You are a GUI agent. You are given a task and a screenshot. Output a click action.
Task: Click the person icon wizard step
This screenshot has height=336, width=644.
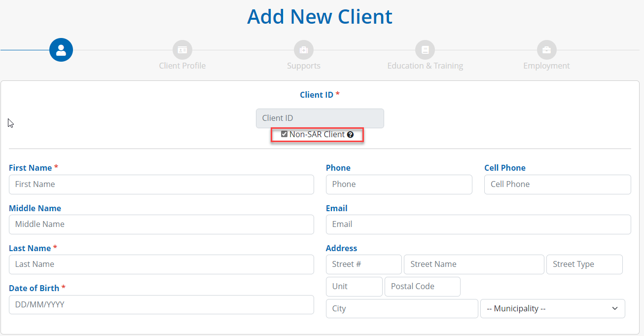coord(61,50)
